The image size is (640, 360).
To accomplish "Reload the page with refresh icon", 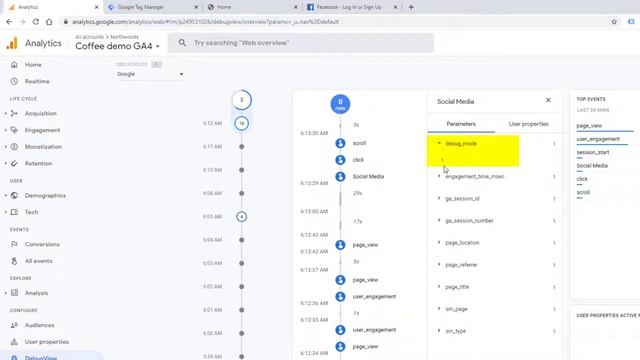I will [x=36, y=22].
